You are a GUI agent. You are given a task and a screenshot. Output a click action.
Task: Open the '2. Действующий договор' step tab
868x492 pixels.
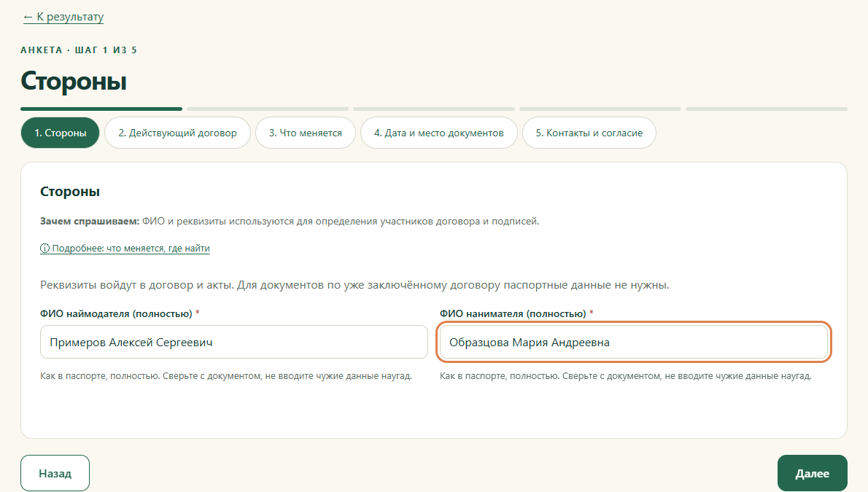(177, 133)
